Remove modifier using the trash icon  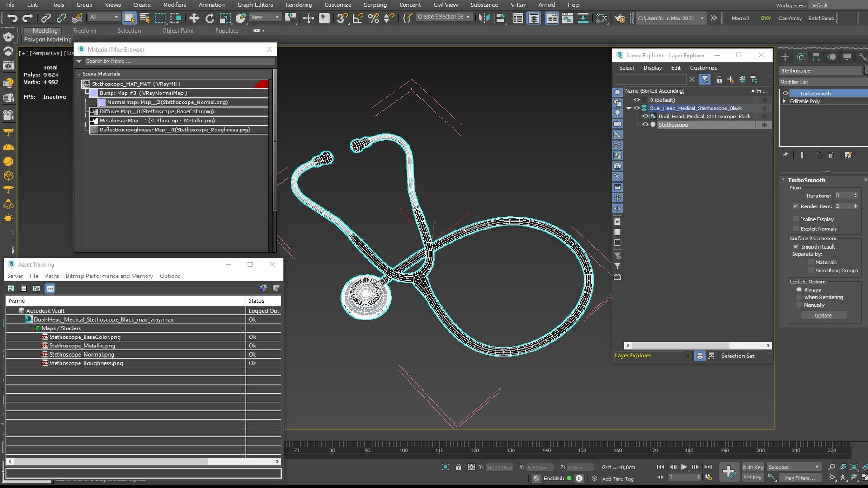point(831,155)
